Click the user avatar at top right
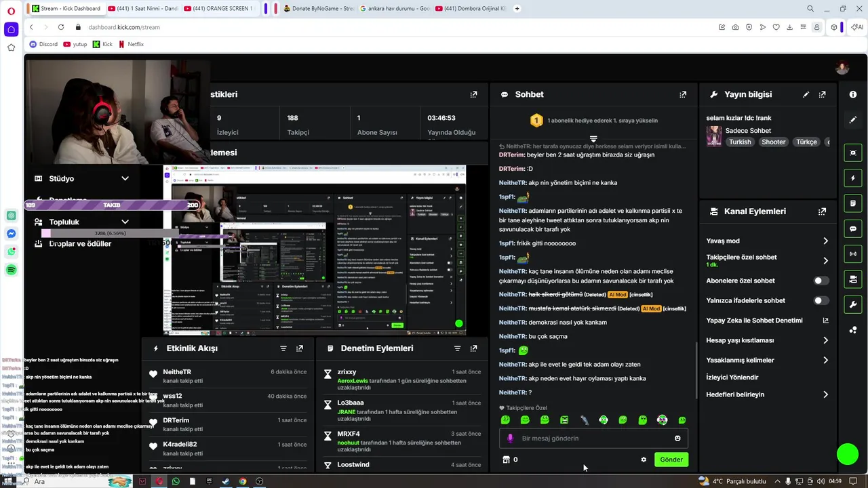Image resolution: width=868 pixels, height=488 pixels. (842, 68)
